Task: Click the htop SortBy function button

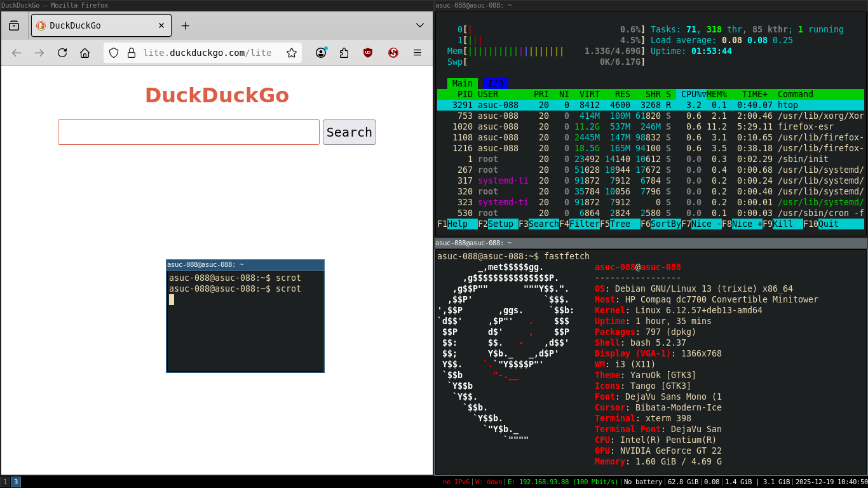Action: point(665,224)
